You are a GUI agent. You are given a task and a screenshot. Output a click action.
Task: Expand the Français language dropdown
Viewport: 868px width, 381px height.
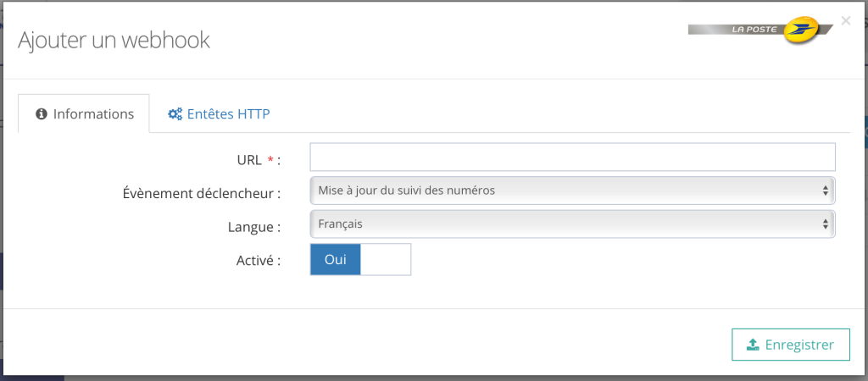click(572, 224)
